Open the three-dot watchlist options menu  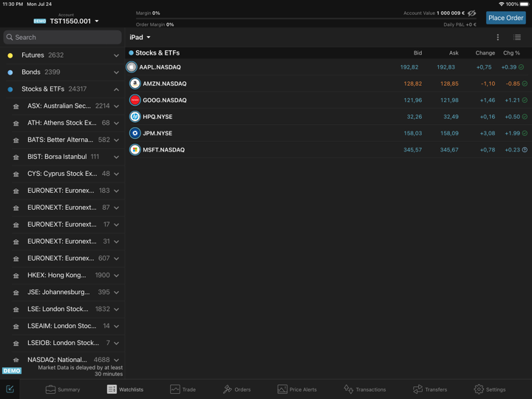(497, 37)
